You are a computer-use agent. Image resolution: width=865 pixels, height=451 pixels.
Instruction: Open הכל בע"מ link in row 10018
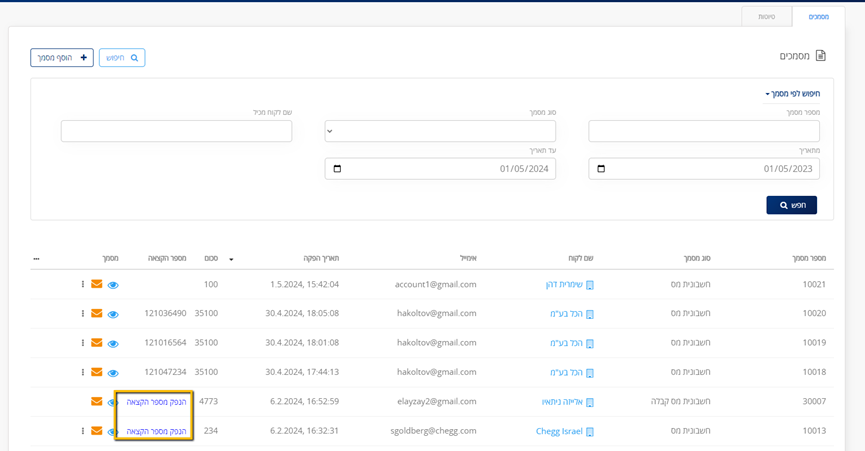[566, 372]
